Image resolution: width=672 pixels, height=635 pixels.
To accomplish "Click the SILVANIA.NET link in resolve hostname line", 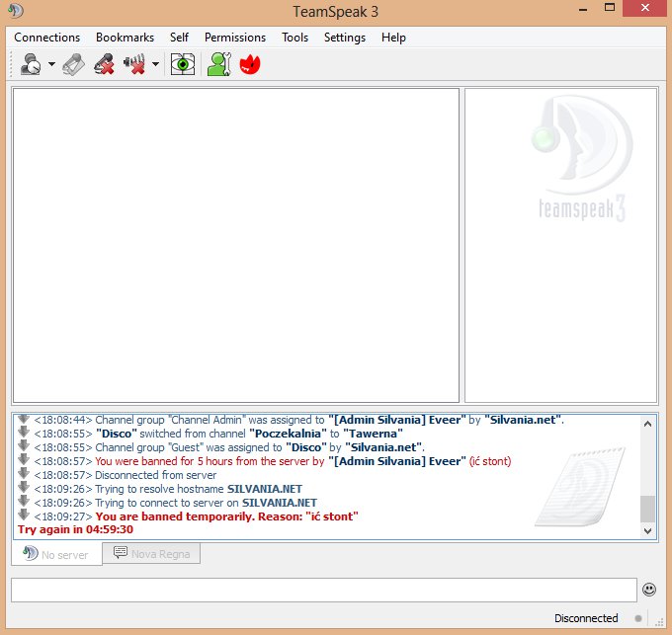I will (x=265, y=489).
